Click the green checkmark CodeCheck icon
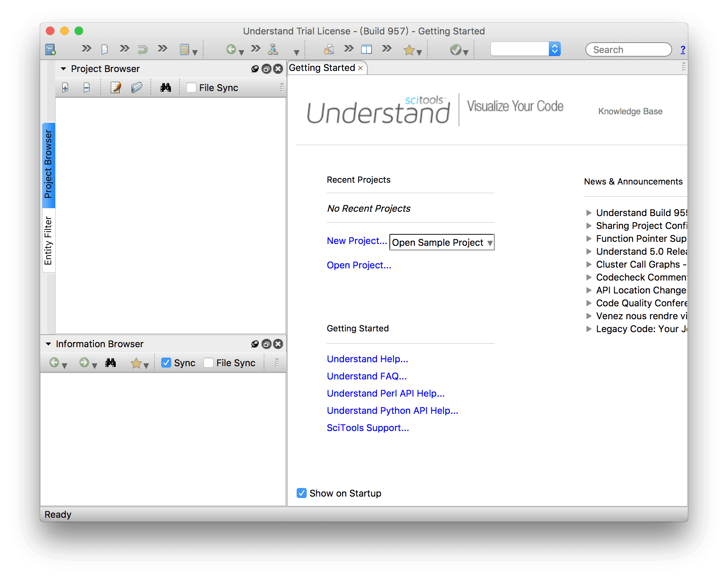Viewport: 728px width, 579px height. [x=455, y=49]
